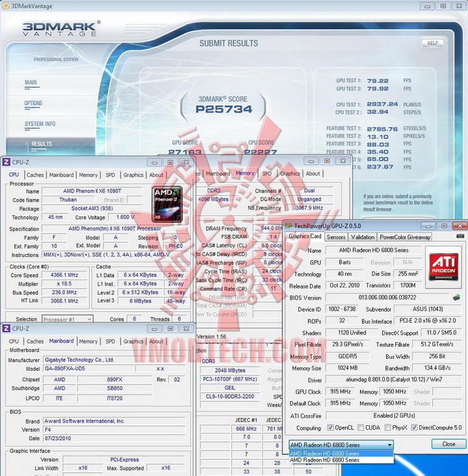Viewport: 468px width, 476px height.
Task: Click the HELP button in 3DMark Vantage
Action: [432, 43]
